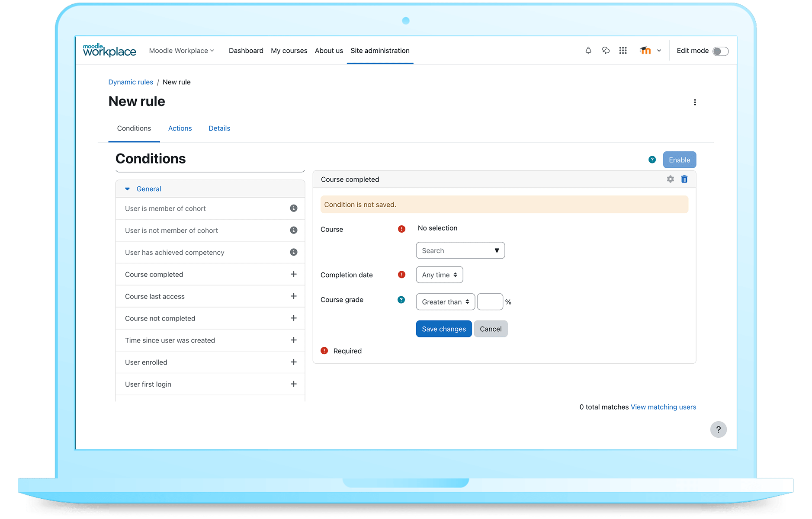Open Course completed condition settings gear
Screen dimensions: 812x519
(x=670, y=179)
